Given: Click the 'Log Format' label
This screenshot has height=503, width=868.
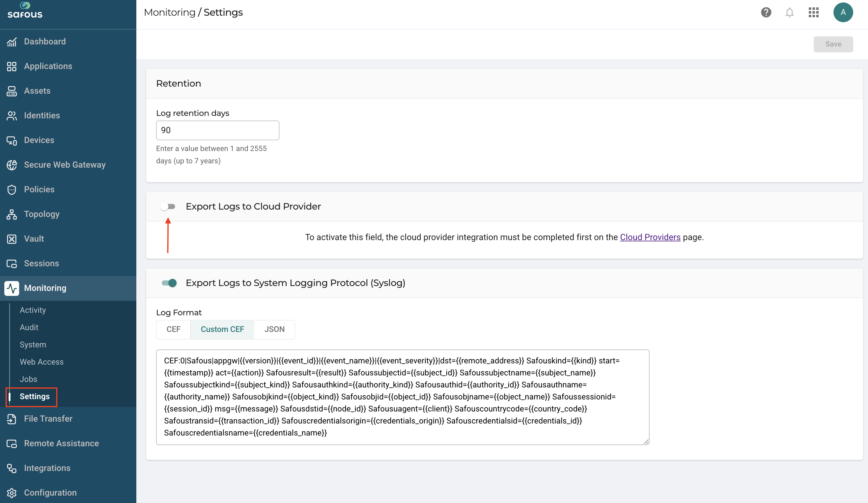Looking at the screenshot, I should pyautogui.click(x=179, y=313).
